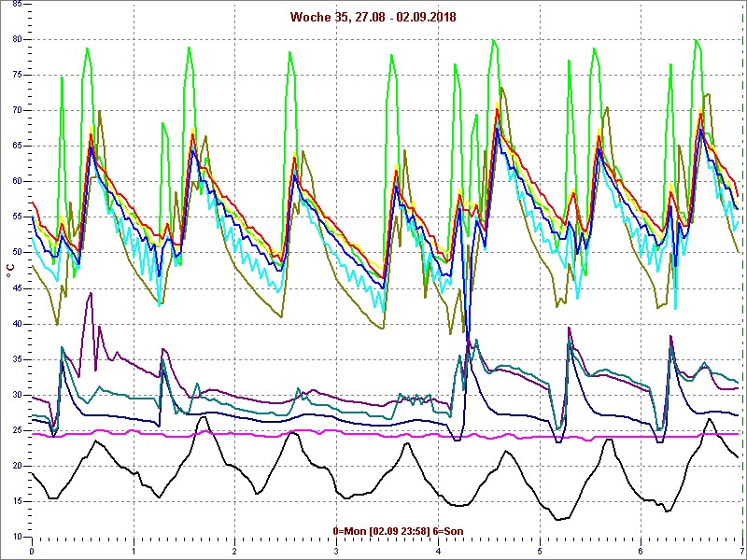This screenshot has height=560, width=747.
Task: Click the y-axis label 35
Action: click(17, 359)
